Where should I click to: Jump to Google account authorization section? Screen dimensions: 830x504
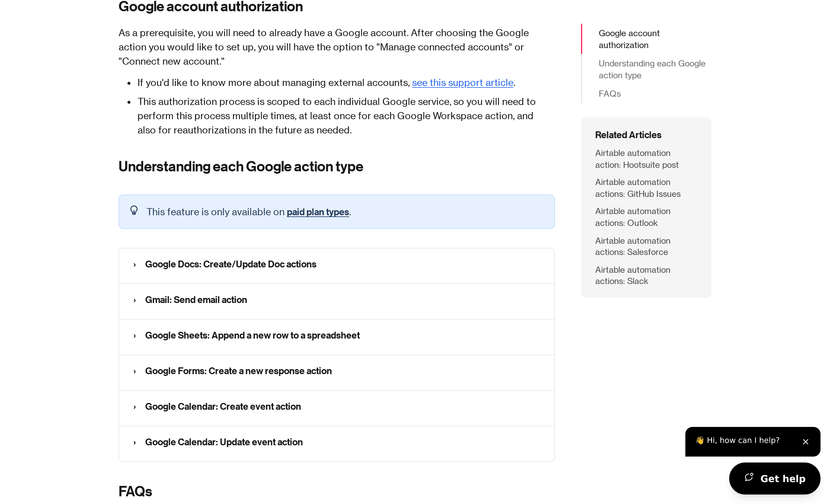click(x=629, y=39)
